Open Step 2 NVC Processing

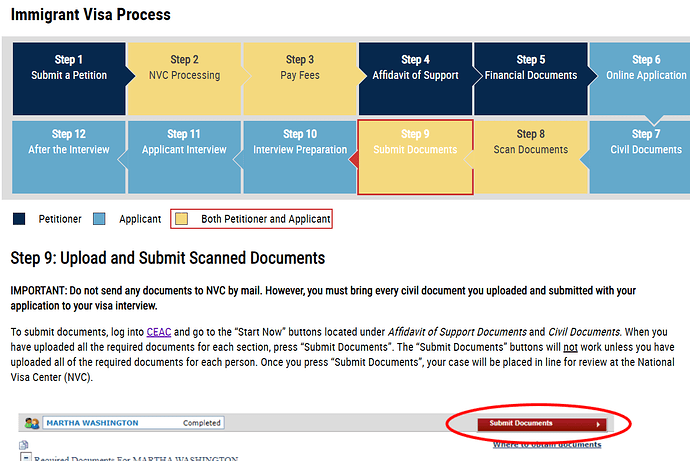[184, 79]
